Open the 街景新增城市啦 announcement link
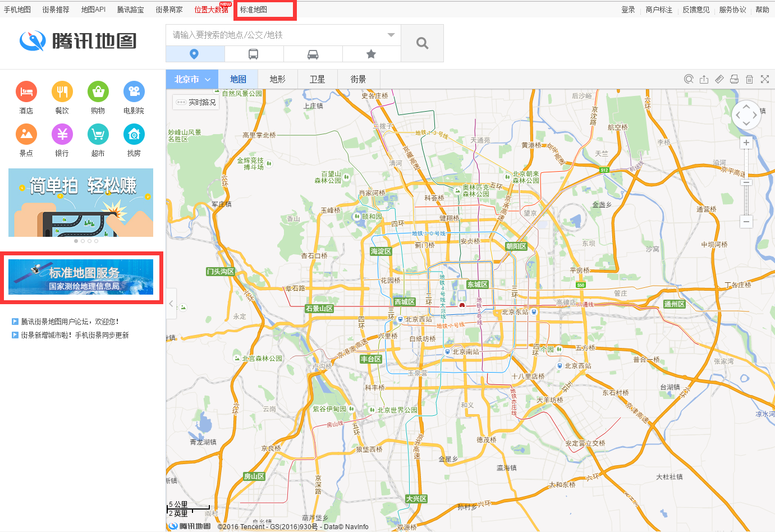 [75, 335]
